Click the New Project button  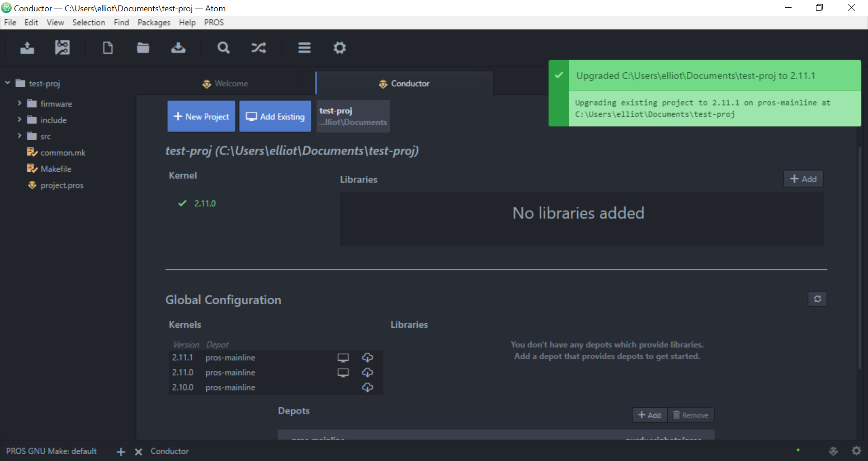click(x=201, y=116)
